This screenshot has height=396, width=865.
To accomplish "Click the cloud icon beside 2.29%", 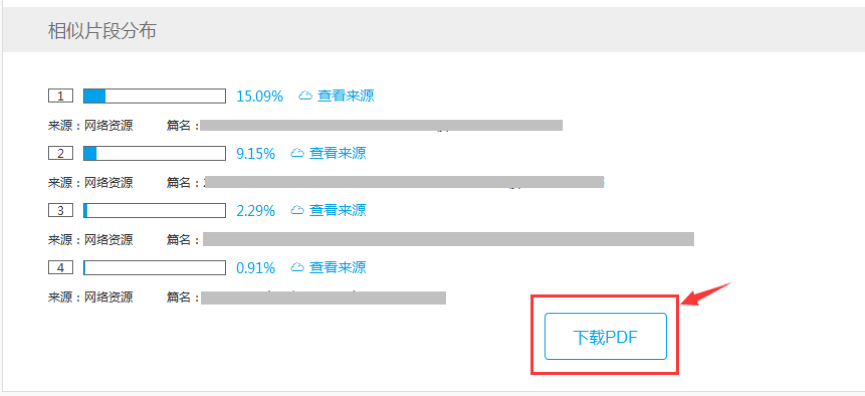I will [x=298, y=211].
